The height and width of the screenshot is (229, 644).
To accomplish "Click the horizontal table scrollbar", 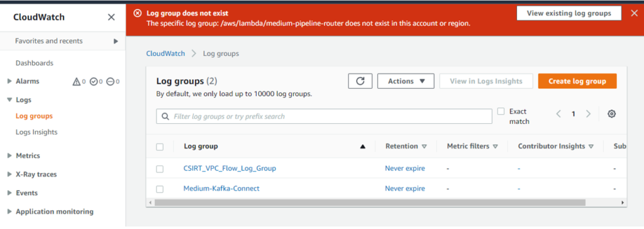I will tap(370, 203).
